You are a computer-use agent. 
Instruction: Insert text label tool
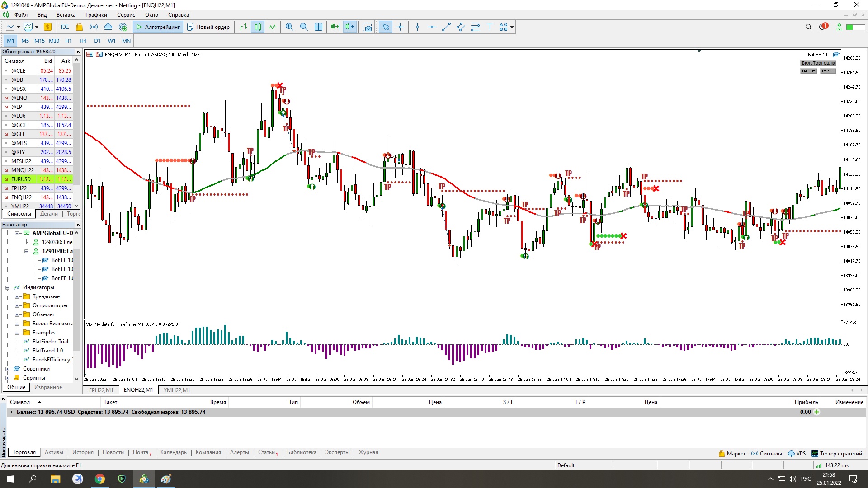[490, 27]
